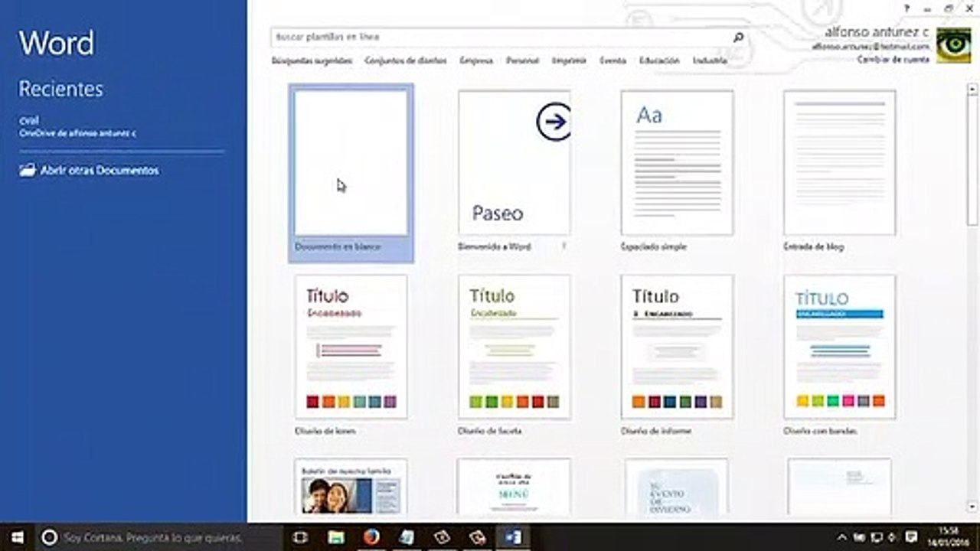Launch Firefox from the taskbar
The height and width of the screenshot is (551, 980).
371,537
